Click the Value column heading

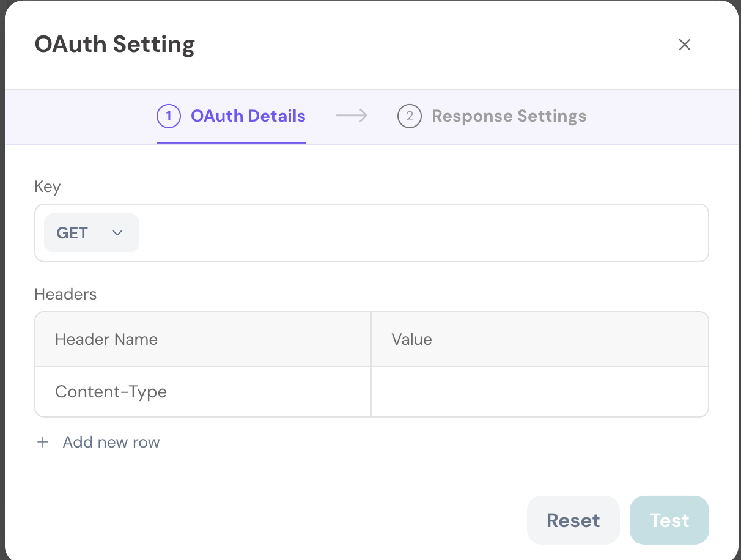[411, 339]
